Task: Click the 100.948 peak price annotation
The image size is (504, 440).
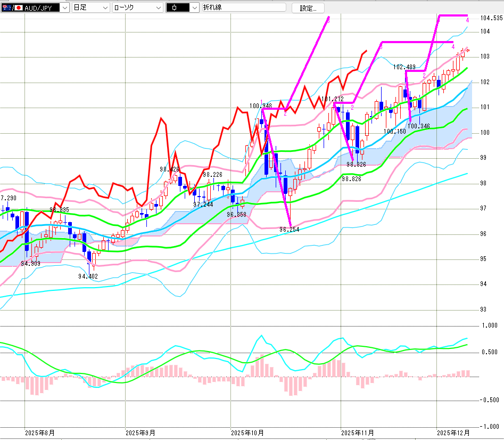Action: [x=260, y=106]
